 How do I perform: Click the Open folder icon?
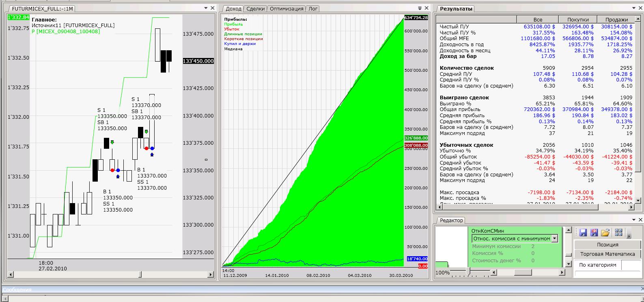tap(605, 232)
